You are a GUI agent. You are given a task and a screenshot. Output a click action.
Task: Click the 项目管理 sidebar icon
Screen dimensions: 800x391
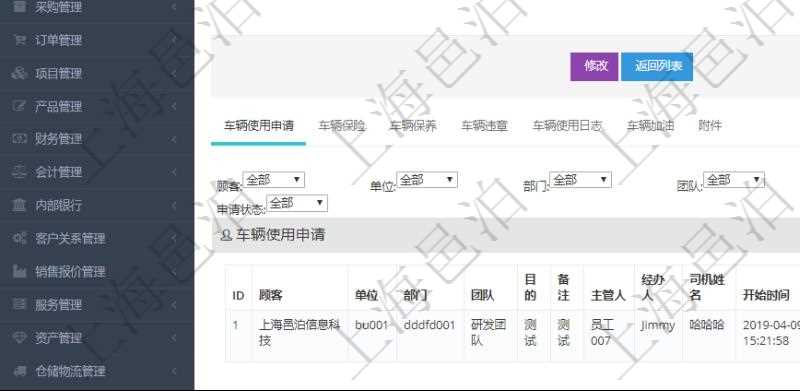coord(19,74)
